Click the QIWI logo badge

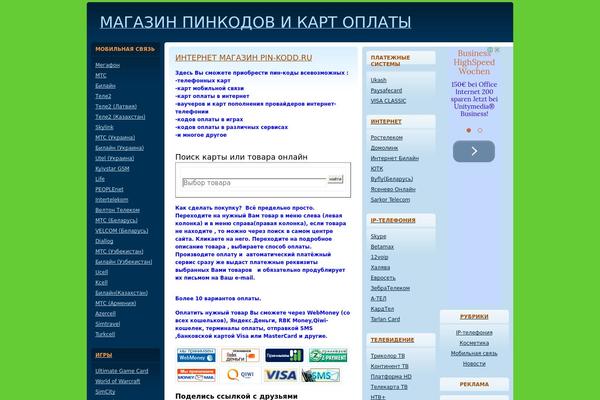click(240, 375)
